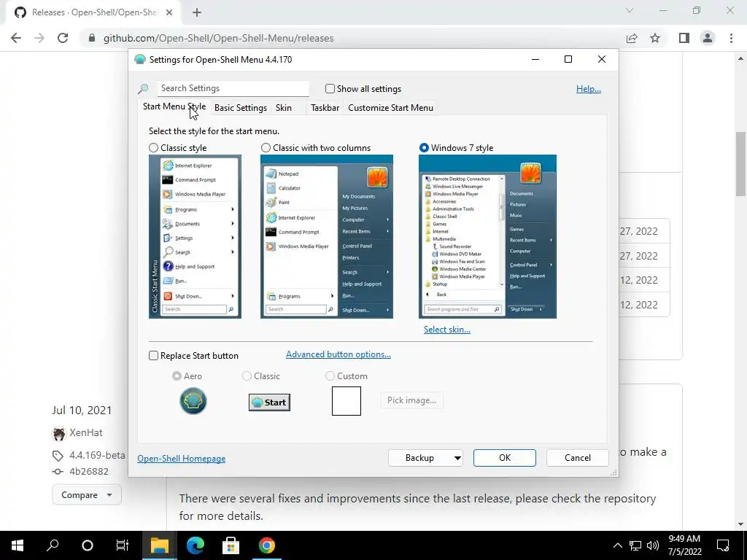The height and width of the screenshot is (560, 747).
Task: Open the notification center
Action: click(x=723, y=545)
